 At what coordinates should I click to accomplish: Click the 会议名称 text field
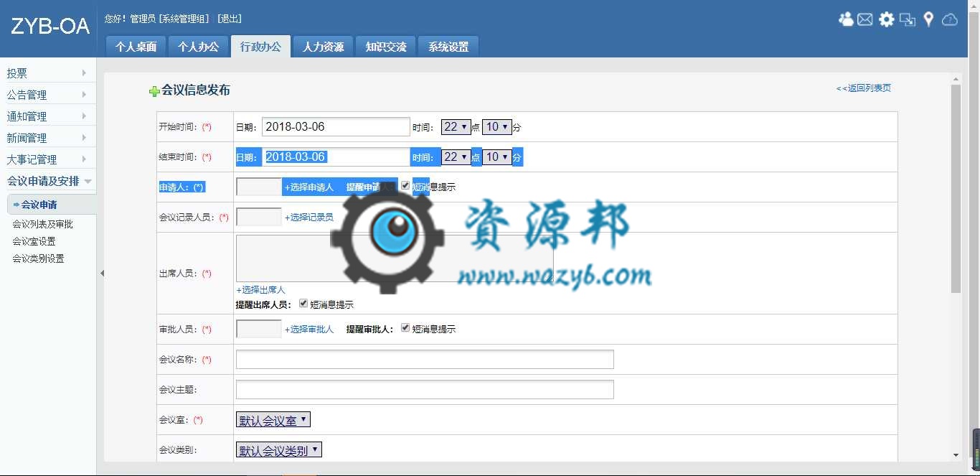tap(425, 360)
